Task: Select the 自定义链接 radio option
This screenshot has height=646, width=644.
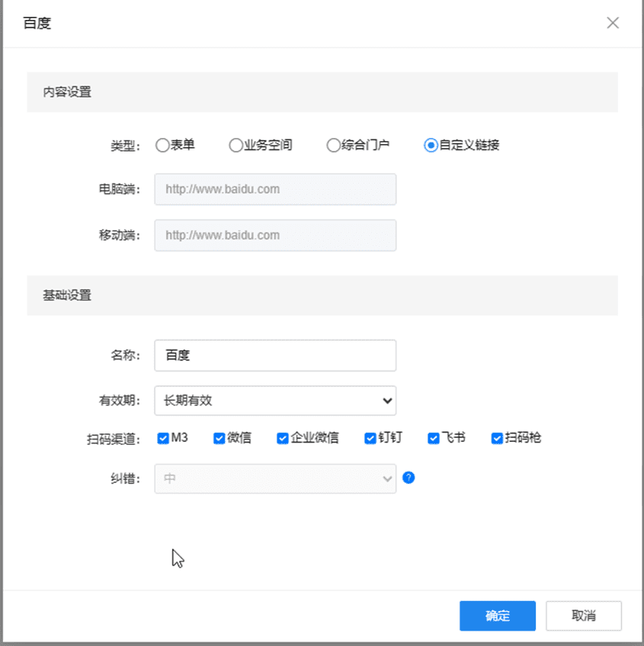Action: pos(431,145)
